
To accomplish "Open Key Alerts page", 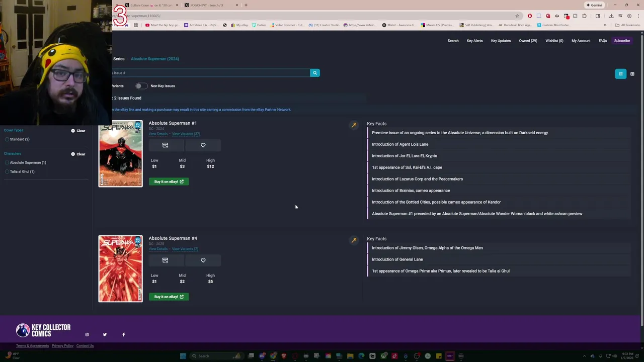I will click(474, 41).
